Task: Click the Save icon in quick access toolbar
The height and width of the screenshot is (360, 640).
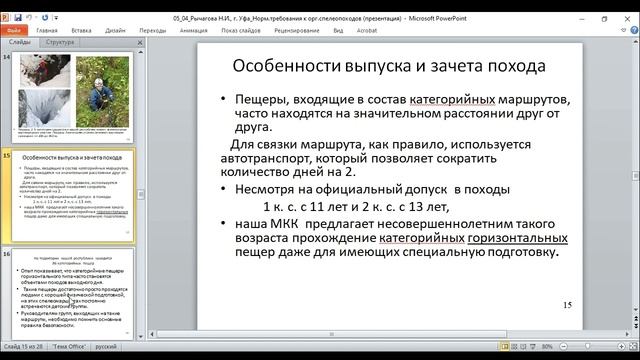Action: [x=18, y=18]
